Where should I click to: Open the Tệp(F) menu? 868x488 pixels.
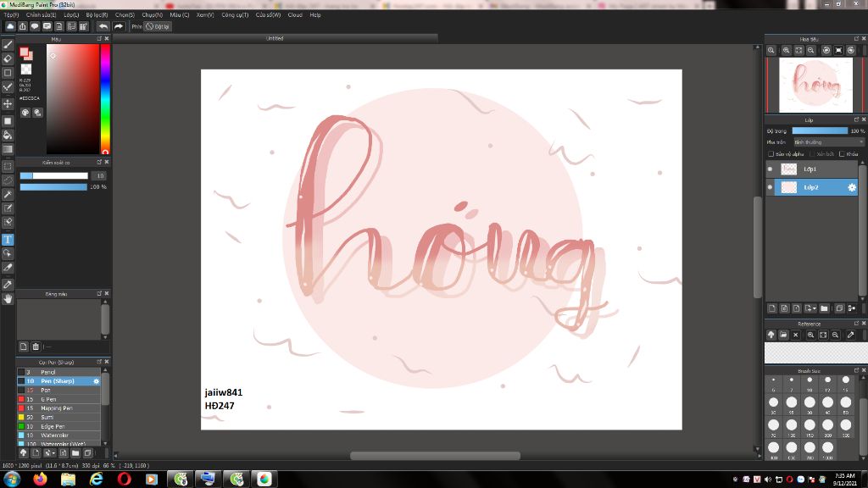point(11,15)
